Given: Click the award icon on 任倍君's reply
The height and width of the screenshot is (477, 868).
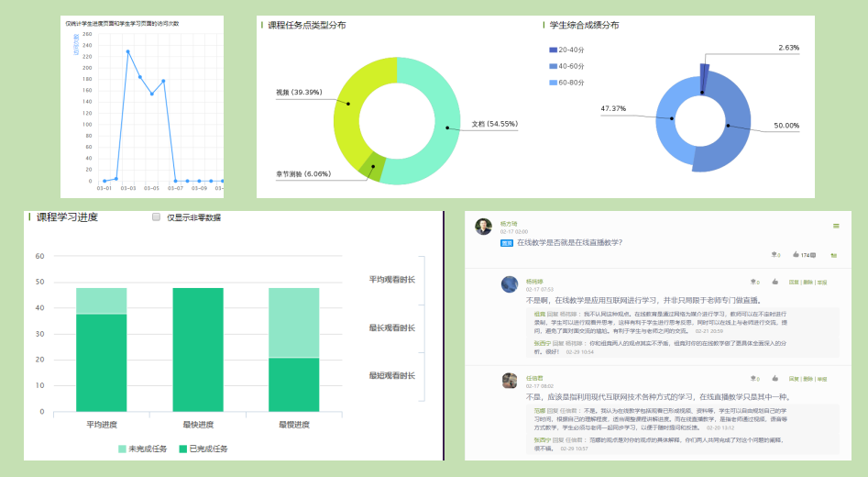Looking at the screenshot, I should pos(753,378).
